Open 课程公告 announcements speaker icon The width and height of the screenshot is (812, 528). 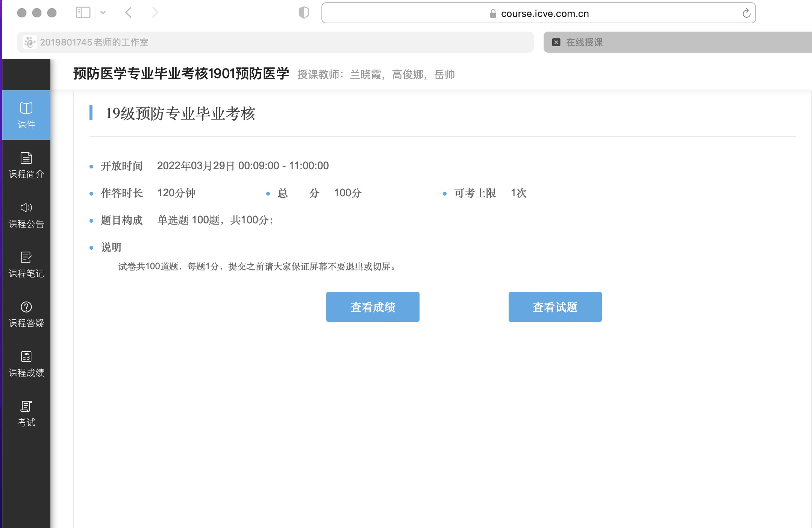pos(26,208)
